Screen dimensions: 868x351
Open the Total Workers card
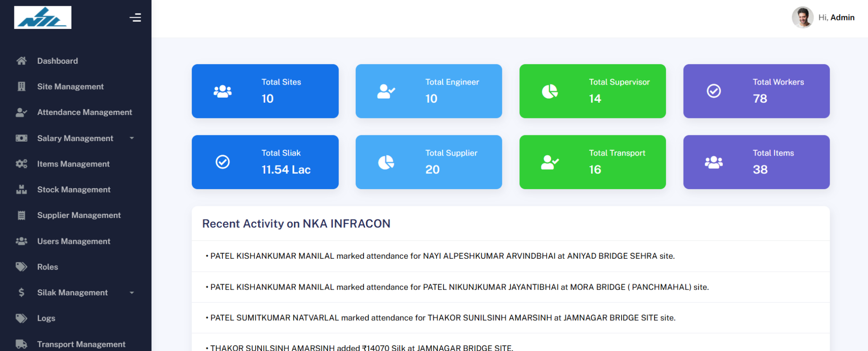click(756, 91)
